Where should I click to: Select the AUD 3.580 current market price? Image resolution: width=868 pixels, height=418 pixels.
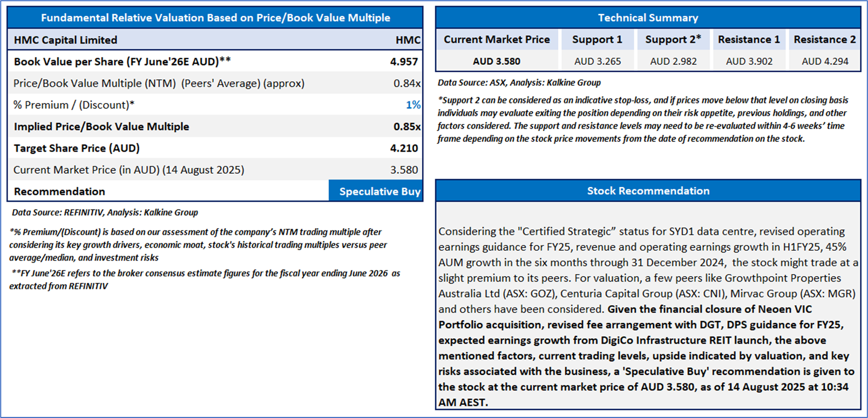pyautogui.click(x=497, y=61)
